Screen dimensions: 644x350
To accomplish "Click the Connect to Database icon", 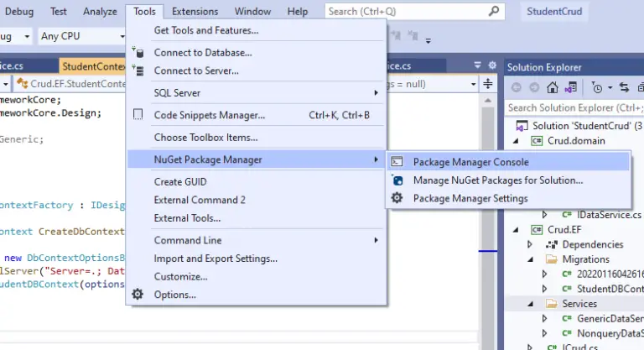I will (x=138, y=52).
